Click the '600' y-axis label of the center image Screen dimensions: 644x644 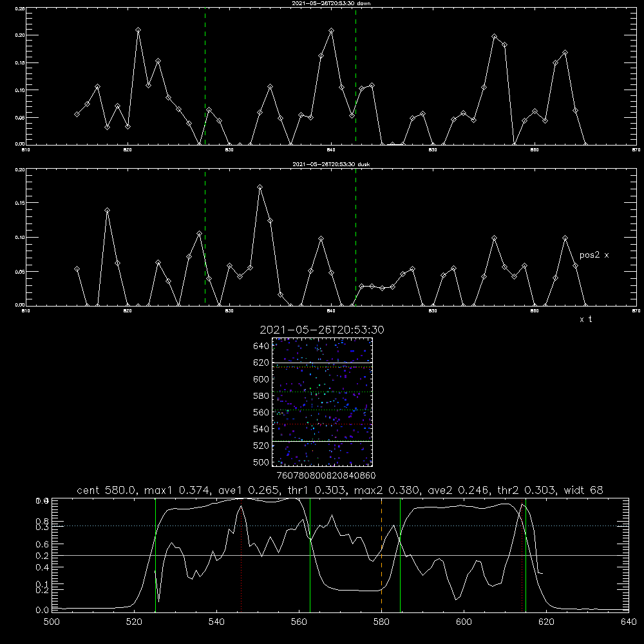(x=261, y=379)
